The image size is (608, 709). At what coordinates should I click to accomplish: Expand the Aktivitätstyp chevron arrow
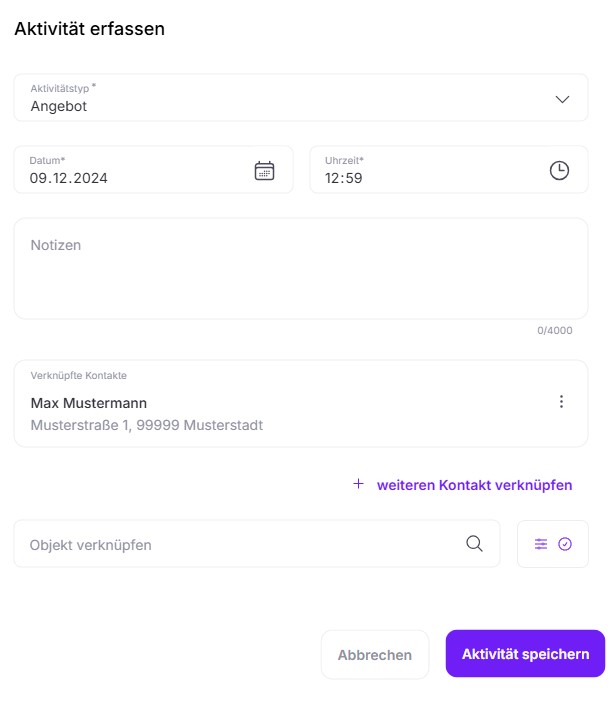pos(562,99)
